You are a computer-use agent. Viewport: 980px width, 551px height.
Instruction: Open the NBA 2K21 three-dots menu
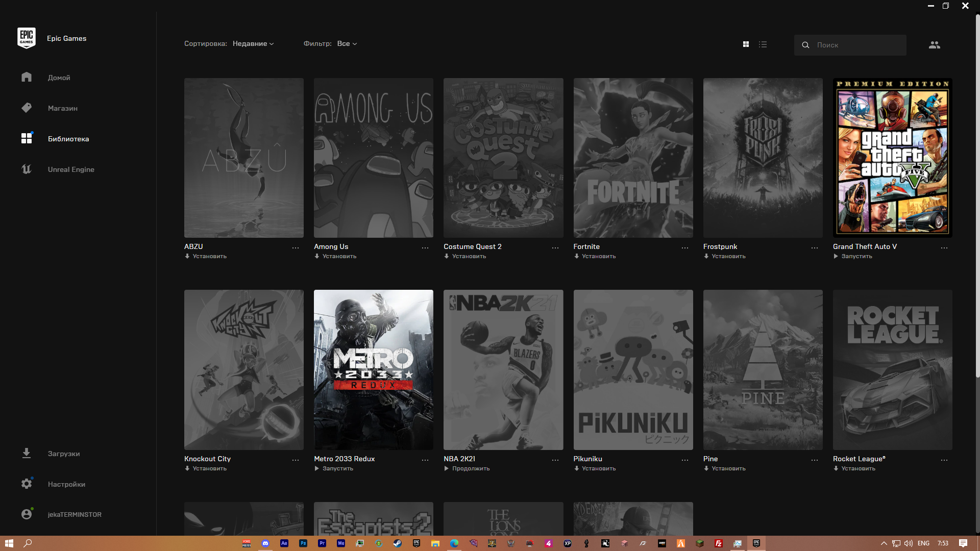[555, 460]
